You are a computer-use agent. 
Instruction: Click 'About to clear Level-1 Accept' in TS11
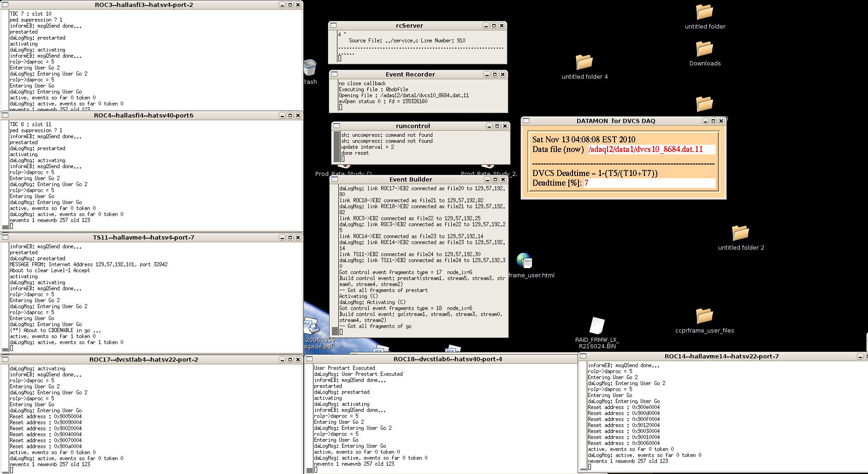(50, 270)
